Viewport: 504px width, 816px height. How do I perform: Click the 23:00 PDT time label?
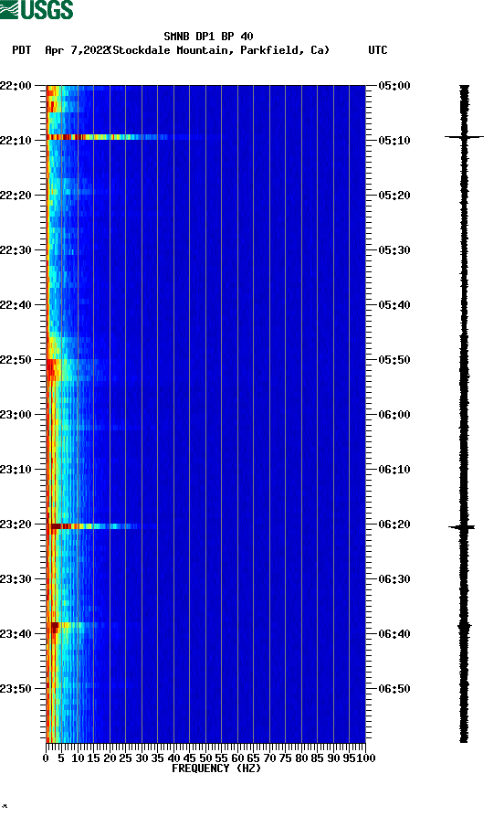(x=16, y=415)
